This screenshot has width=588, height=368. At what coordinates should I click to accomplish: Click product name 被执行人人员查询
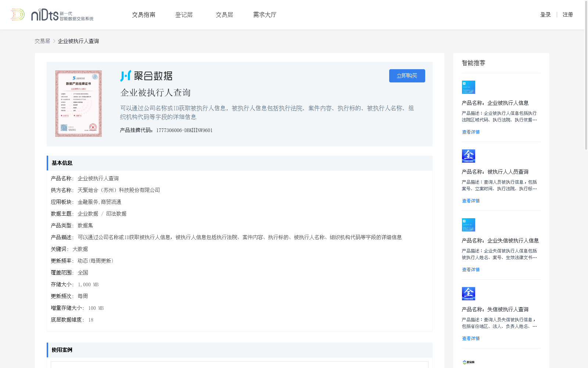[508, 172]
